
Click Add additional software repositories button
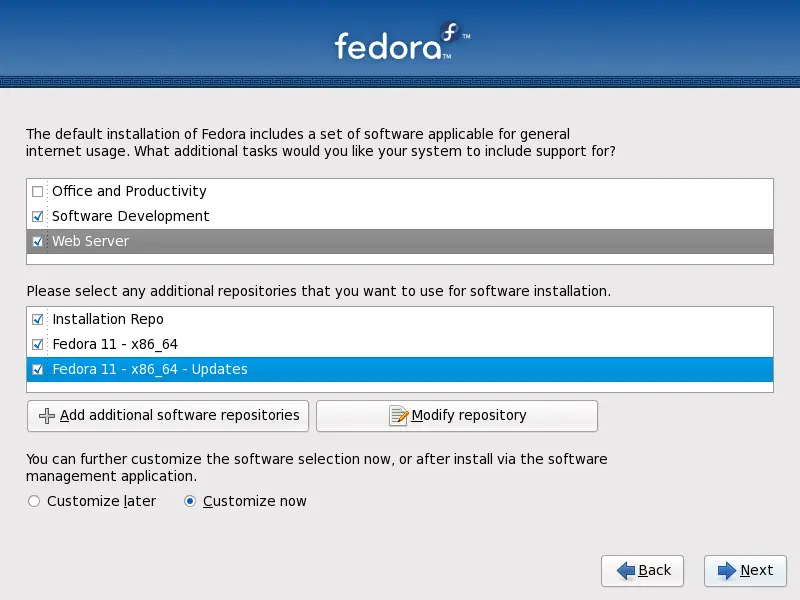pos(168,416)
